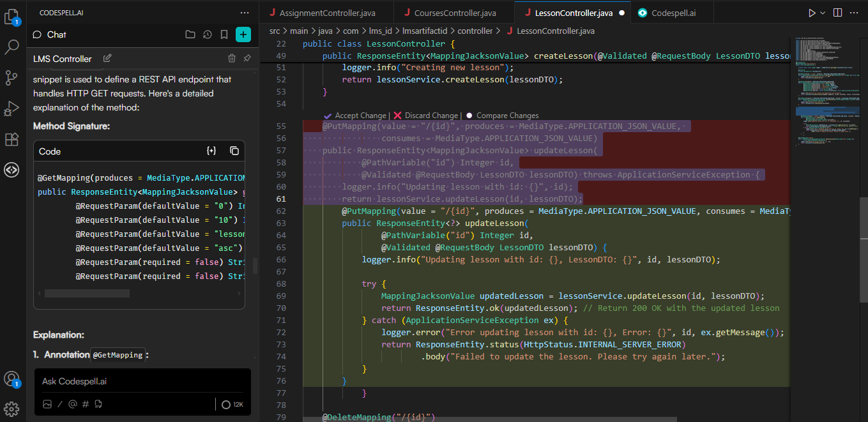The image size is (868, 422).
Task: Accept Change in the editor
Action: point(355,116)
